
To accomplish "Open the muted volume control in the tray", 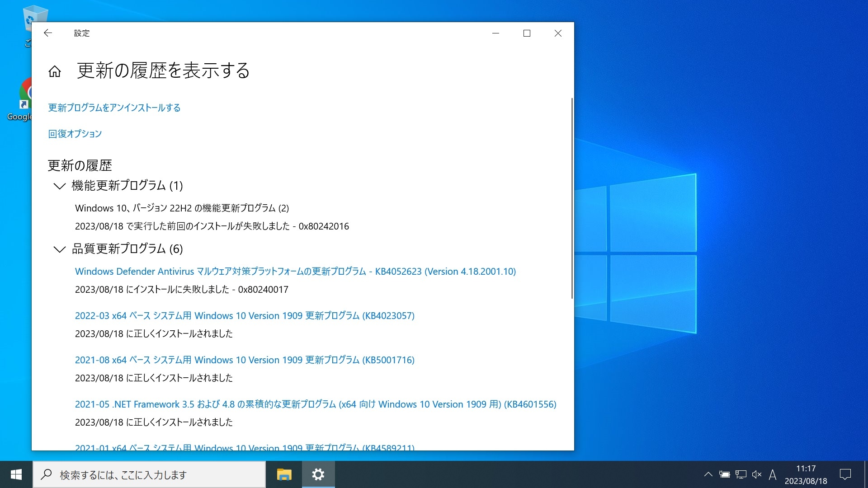I will [x=757, y=474].
